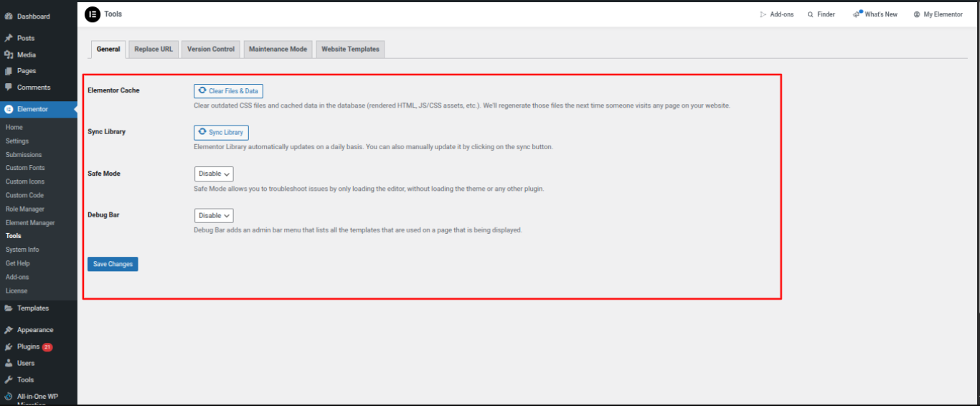Click the Sync Library button
Screen dimensions: 980x406
tap(221, 132)
